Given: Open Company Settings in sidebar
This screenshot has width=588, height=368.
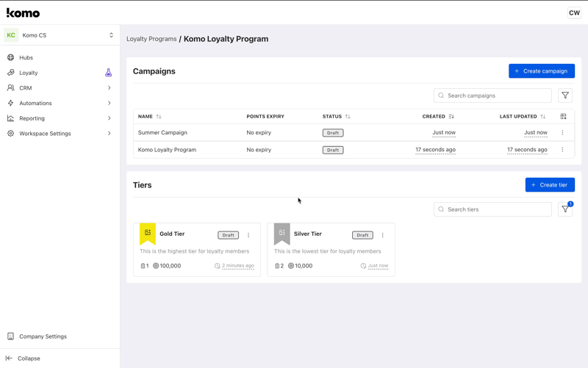Looking at the screenshot, I should (x=43, y=336).
